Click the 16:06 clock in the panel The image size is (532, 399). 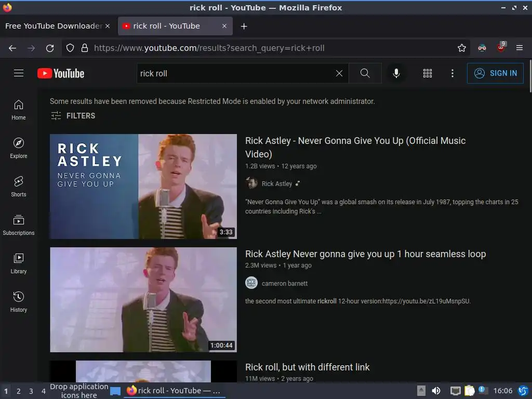point(502,391)
